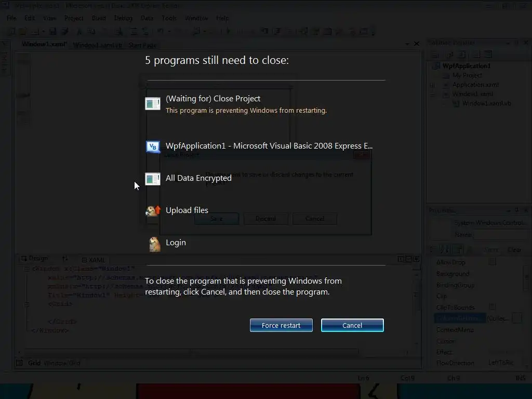Select the Visual Basic Express program icon

[153, 147]
